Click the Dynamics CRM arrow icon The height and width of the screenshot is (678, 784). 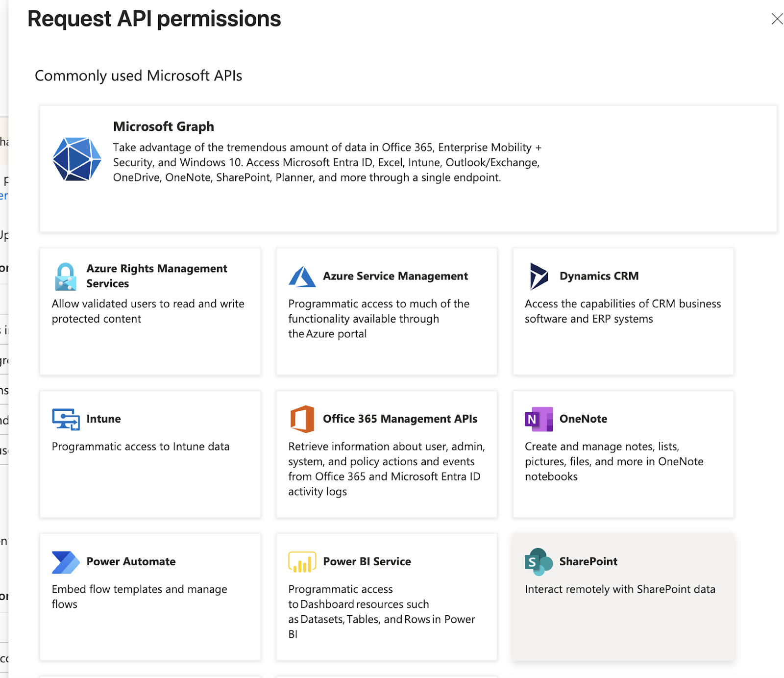click(539, 276)
